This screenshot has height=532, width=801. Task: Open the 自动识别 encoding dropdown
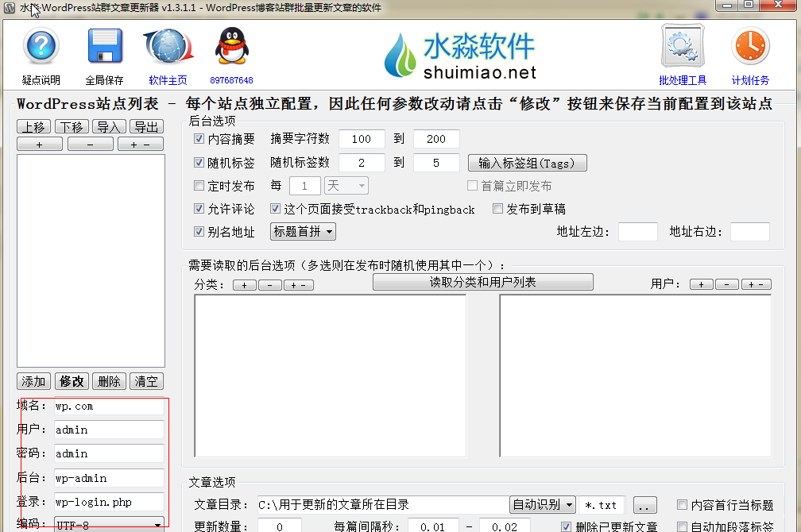click(543, 504)
